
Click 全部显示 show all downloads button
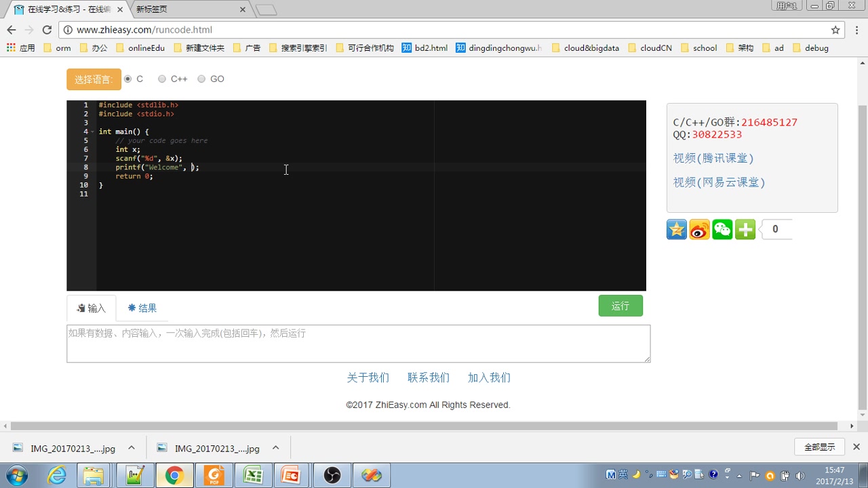click(820, 447)
